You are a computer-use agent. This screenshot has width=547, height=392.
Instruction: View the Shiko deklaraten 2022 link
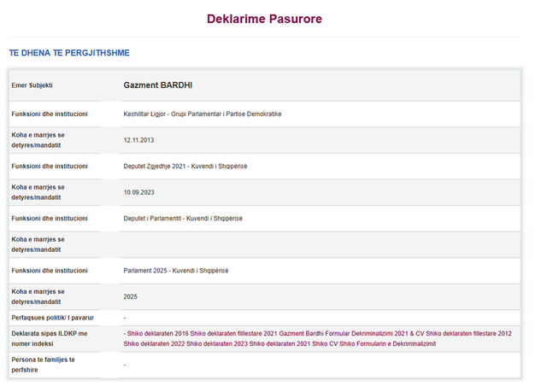tap(154, 344)
